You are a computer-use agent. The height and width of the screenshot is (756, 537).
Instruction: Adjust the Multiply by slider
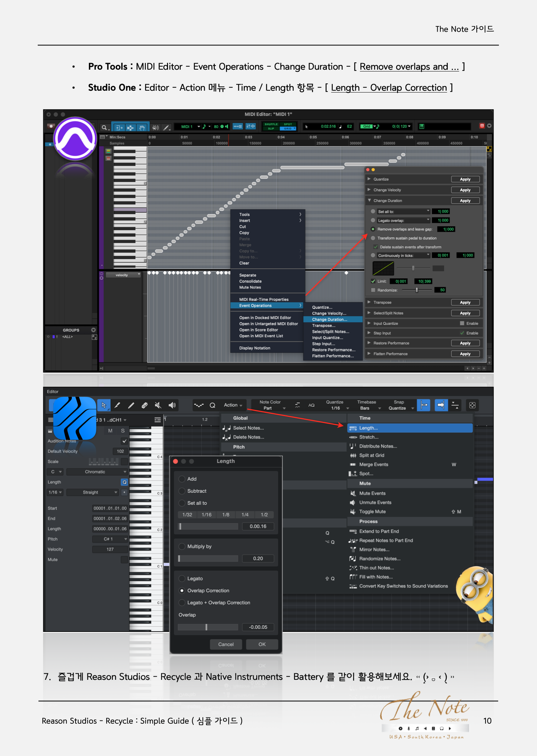208,559
